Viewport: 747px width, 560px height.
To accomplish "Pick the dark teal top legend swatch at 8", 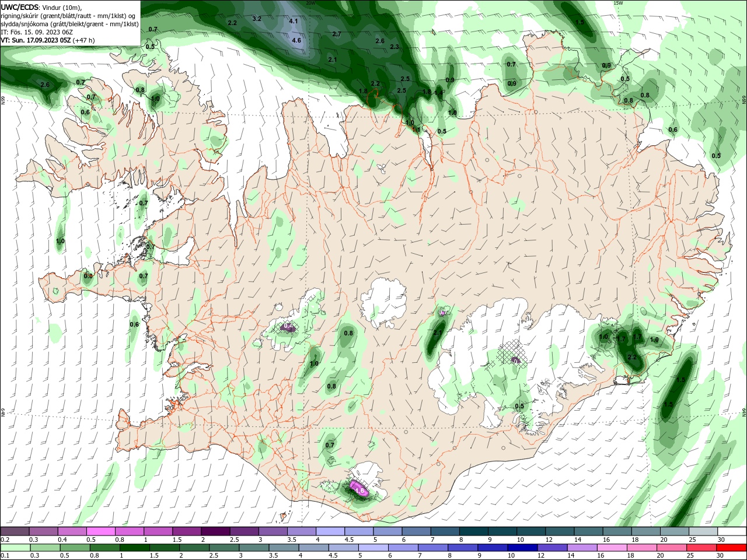I will coord(474,531).
